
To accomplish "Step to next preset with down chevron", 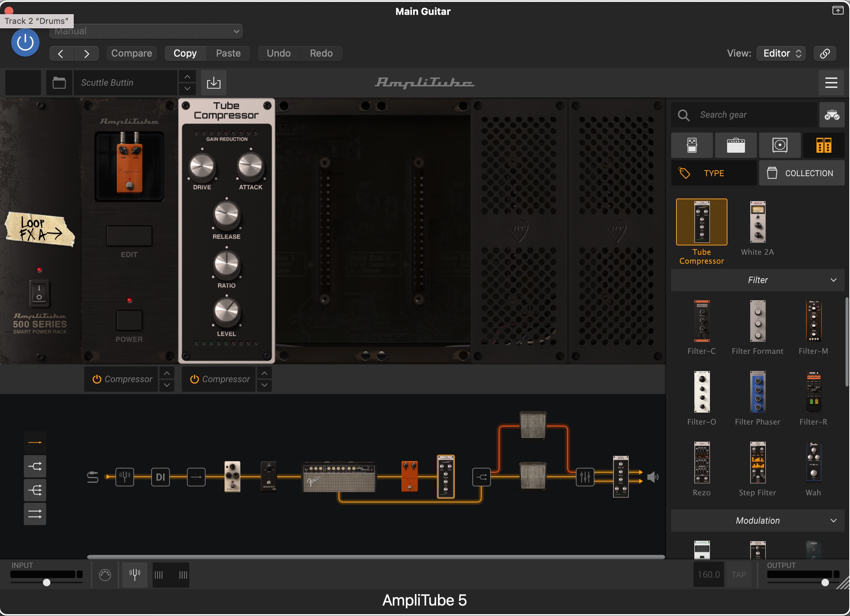I will [187, 89].
